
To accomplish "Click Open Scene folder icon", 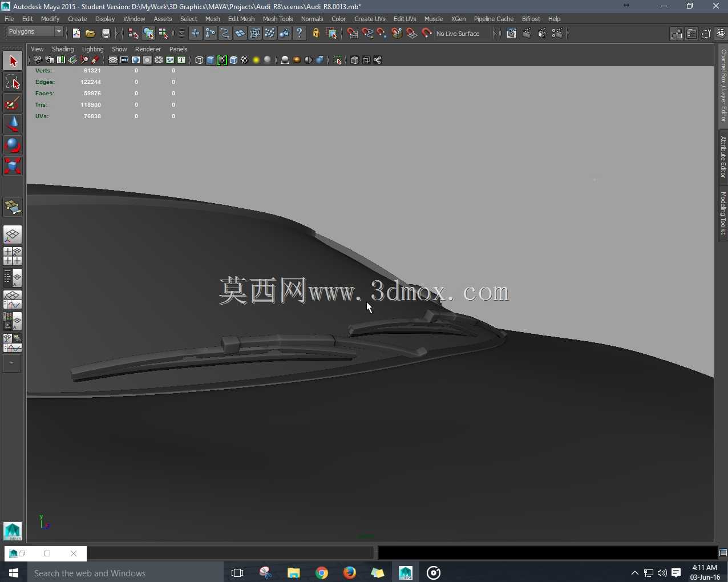I will click(90, 34).
